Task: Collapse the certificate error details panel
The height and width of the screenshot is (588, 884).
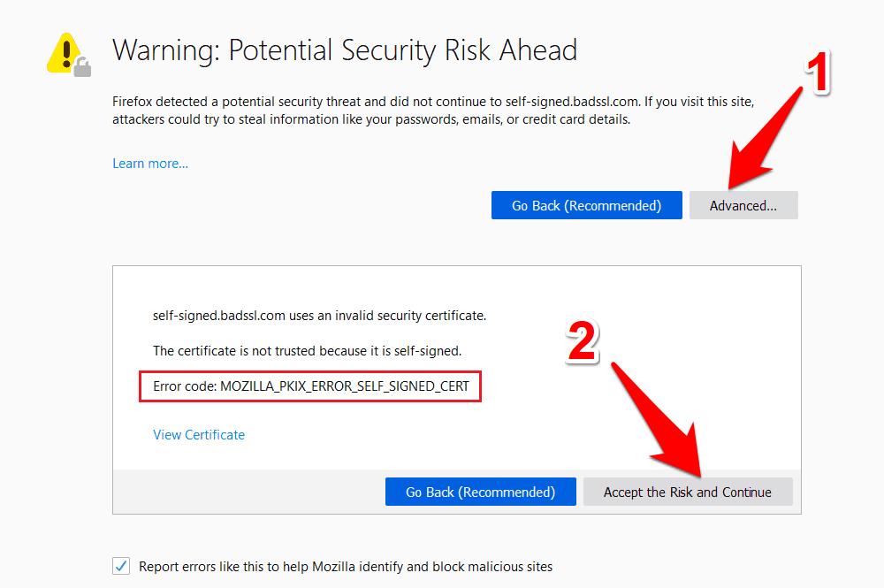Action: (x=743, y=205)
